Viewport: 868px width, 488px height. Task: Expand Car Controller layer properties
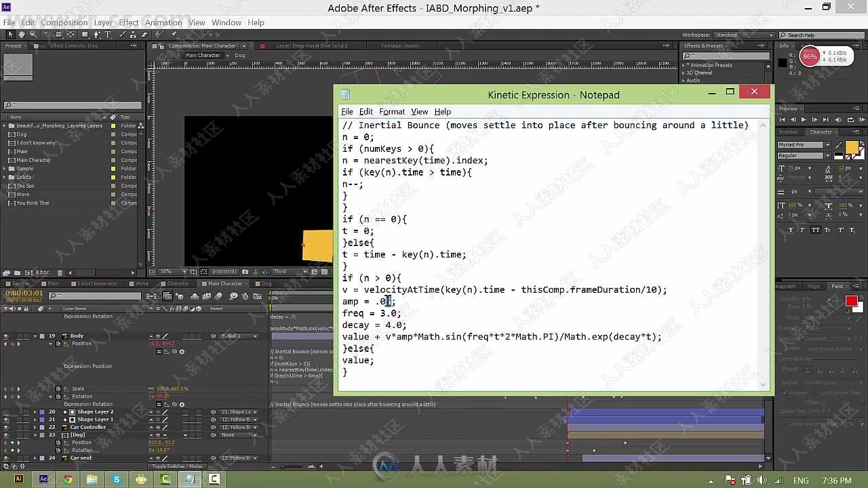click(x=35, y=427)
